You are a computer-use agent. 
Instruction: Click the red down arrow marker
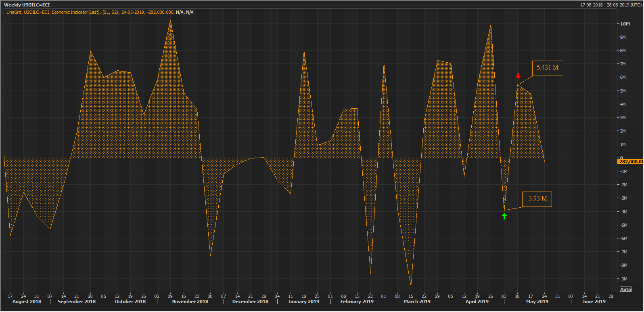point(518,76)
